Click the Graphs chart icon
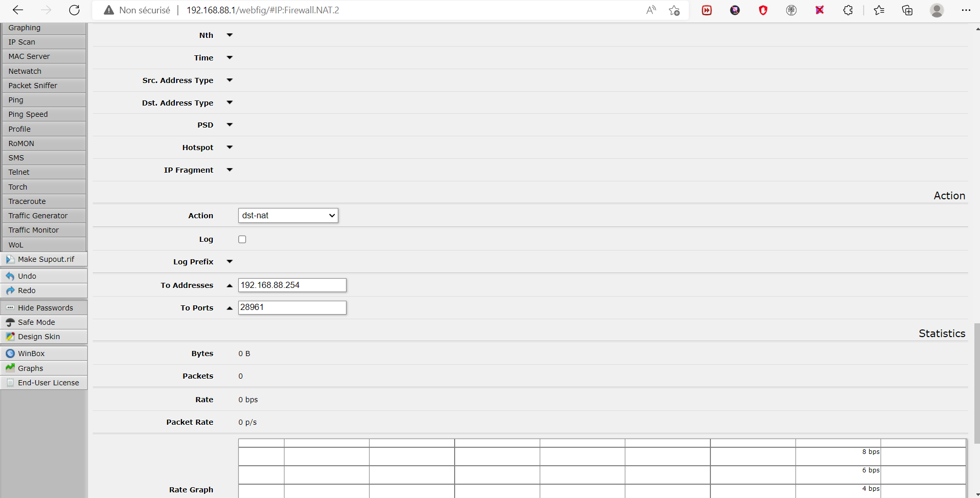The height and width of the screenshot is (498, 980). pos(10,368)
